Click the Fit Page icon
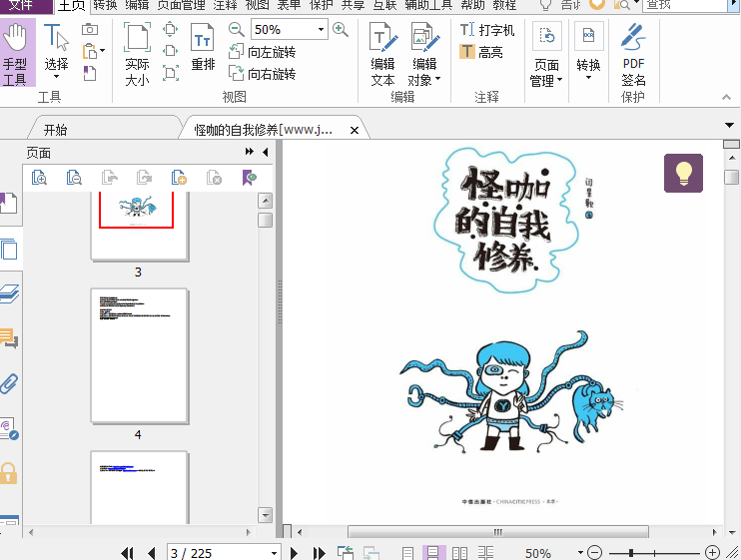741x560 pixels. pos(170,29)
